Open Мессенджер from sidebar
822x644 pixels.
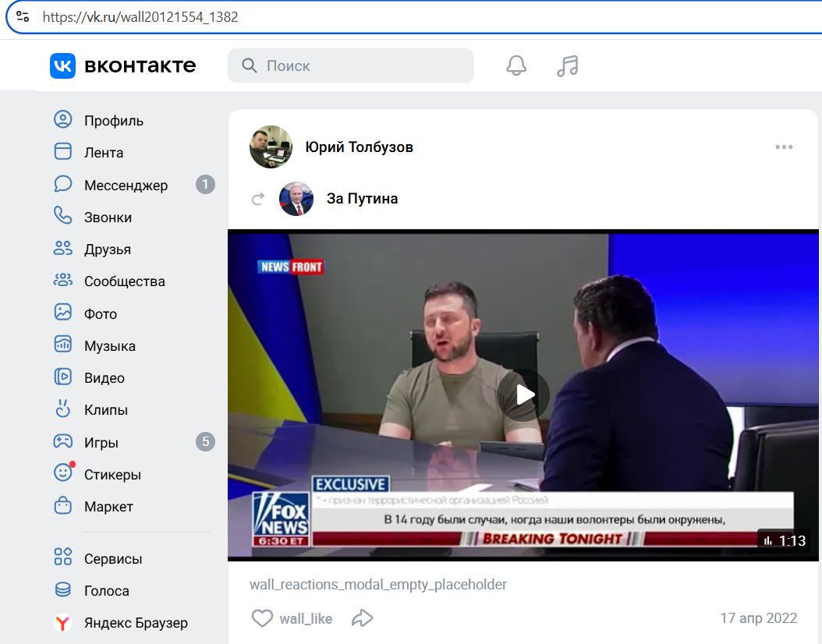tap(126, 185)
